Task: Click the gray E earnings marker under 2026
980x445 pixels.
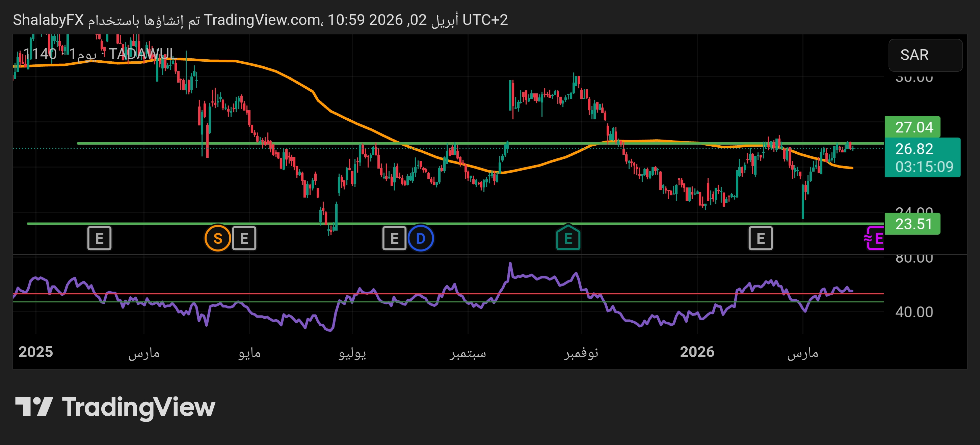Action: pos(761,239)
